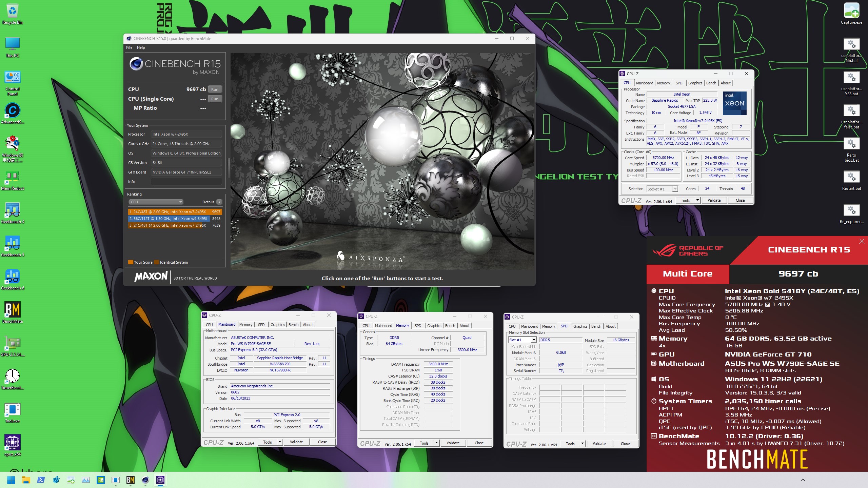Open the Recycle Bin desktop icon
The height and width of the screenshot is (488, 868).
pyautogui.click(x=13, y=14)
